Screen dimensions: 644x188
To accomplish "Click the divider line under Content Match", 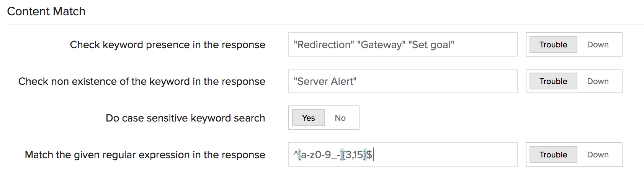I will pos(325,24).
